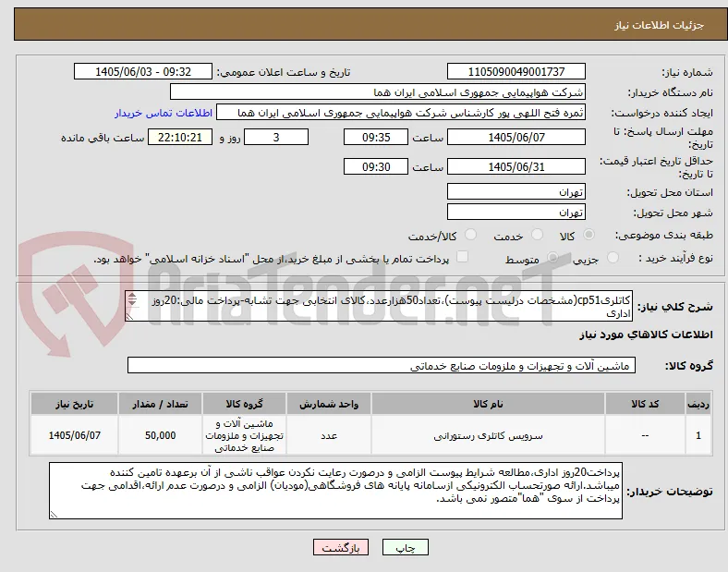Click the شرح کلی نیاز description text area
Image resolution: width=728 pixels, height=572 pixels.
[379, 307]
